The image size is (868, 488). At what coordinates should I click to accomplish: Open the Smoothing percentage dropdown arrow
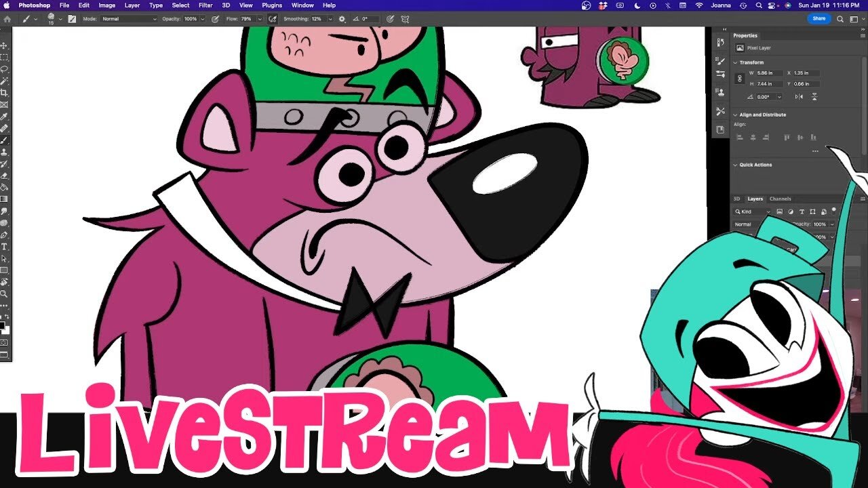click(330, 19)
